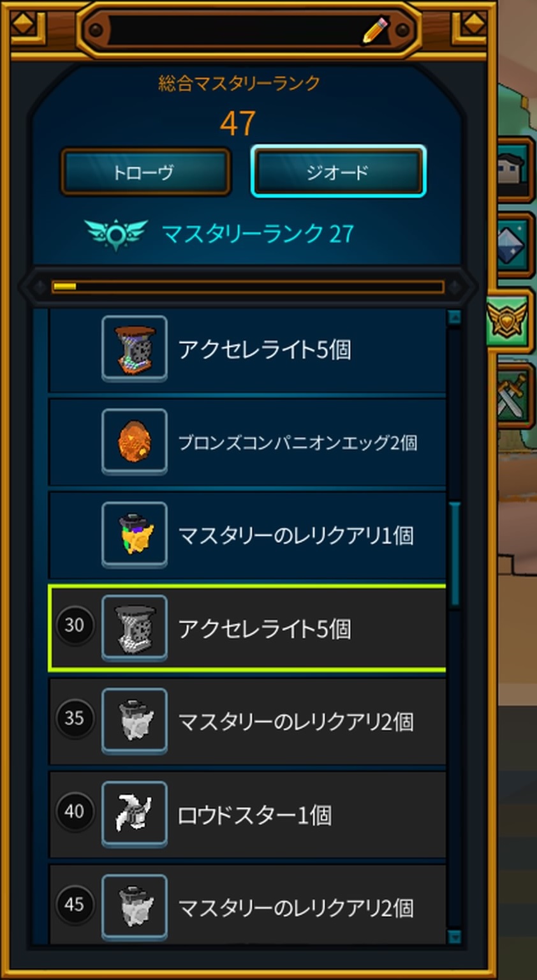Click the colored アクセレライト5個 reward icon
The width and height of the screenshot is (537, 980).
pos(135,349)
